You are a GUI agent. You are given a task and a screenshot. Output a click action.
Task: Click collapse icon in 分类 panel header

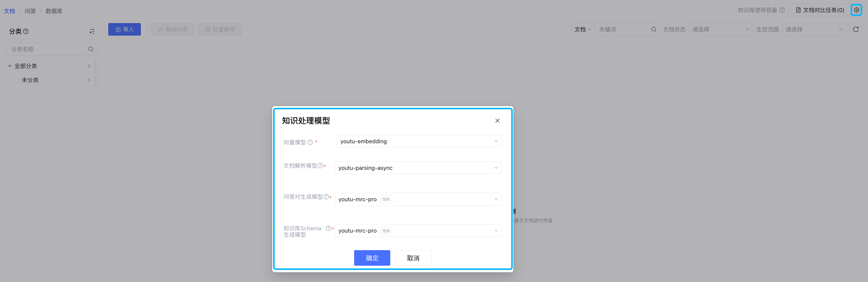(x=92, y=31)
